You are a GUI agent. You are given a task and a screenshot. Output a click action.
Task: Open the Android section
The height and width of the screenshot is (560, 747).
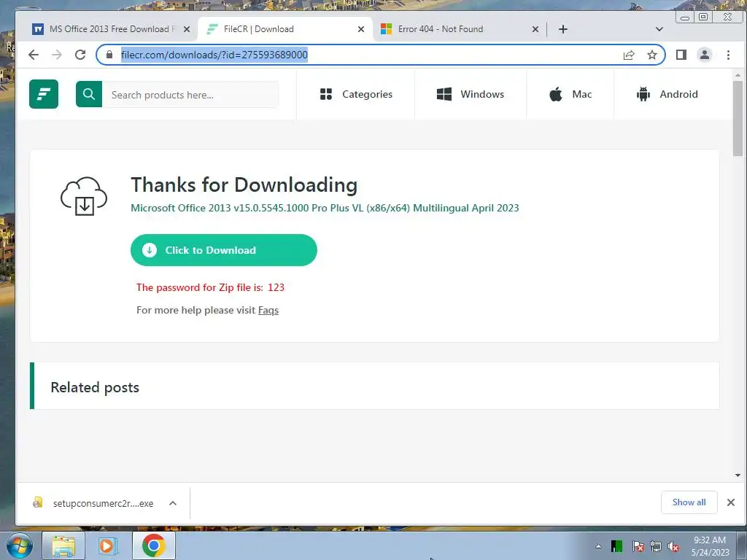(x=667, y=94)
